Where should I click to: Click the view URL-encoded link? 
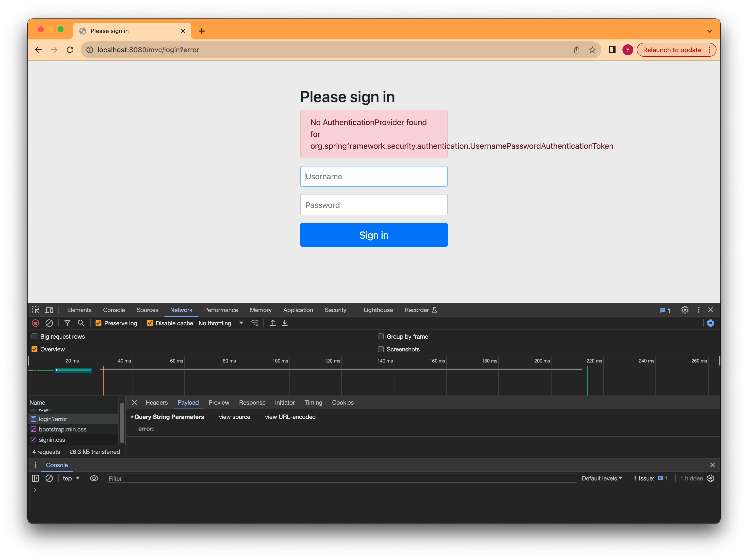click(x=290, y=417)
